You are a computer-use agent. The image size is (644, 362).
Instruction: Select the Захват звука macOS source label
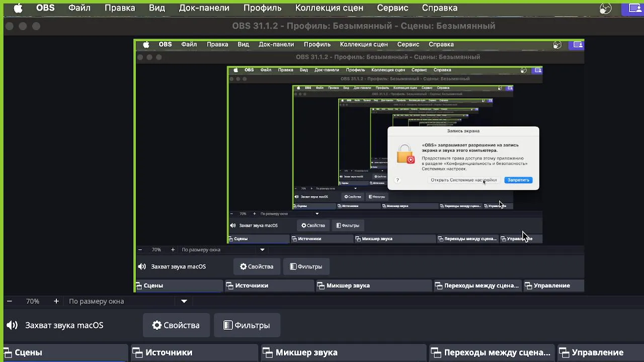pos(64,325)
